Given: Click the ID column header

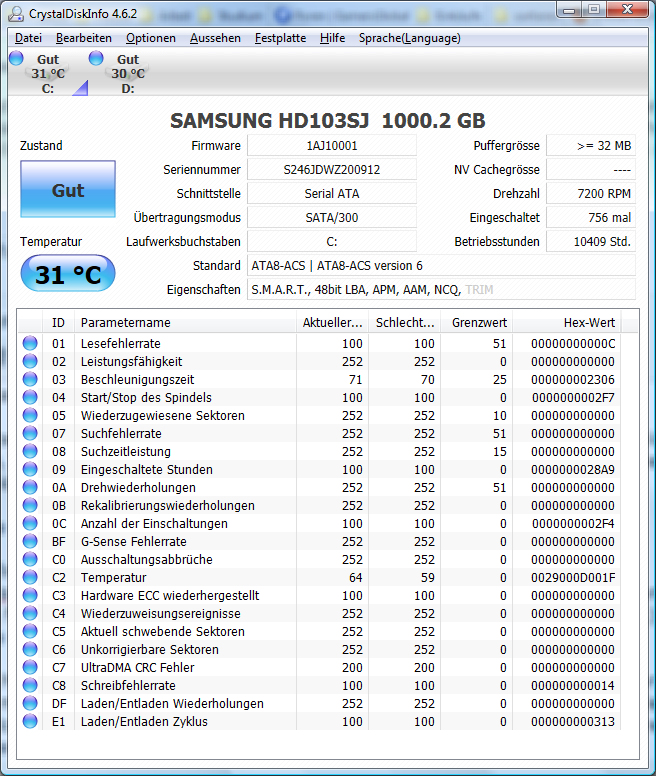Looking at the screenshot, I should (58, 323).
